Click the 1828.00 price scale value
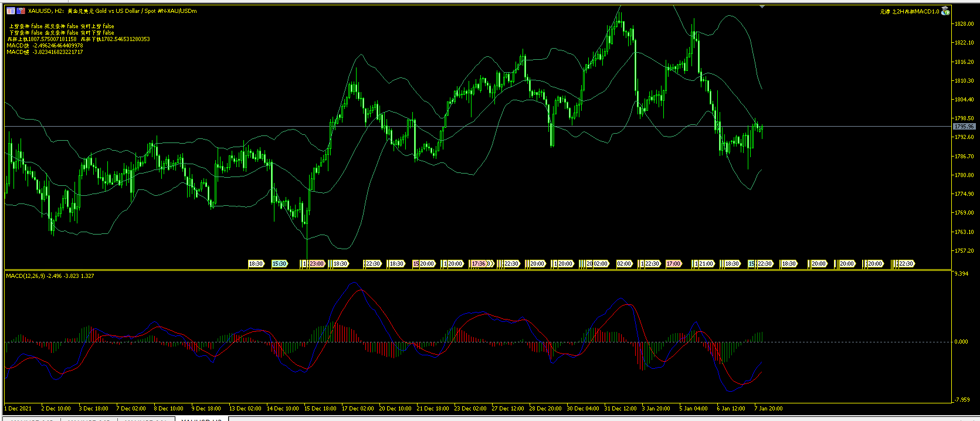The height and width of the screenshot is (421, 980). (x=964, y=24)
